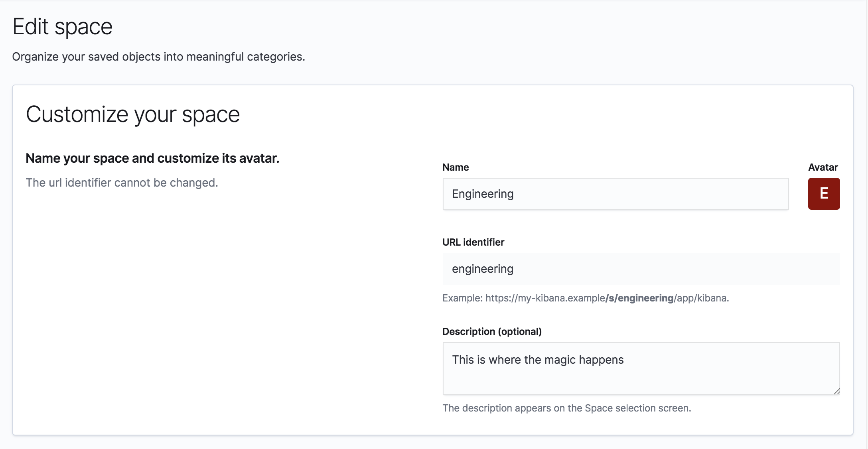
Task: Click the Description (optional) label
Action: (x=492, y=331)
